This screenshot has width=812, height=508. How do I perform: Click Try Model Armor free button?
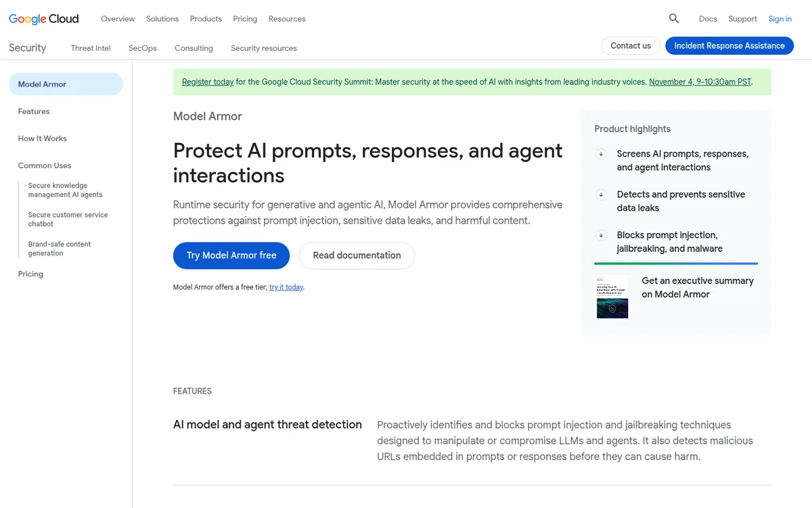(x=231, y=255)
